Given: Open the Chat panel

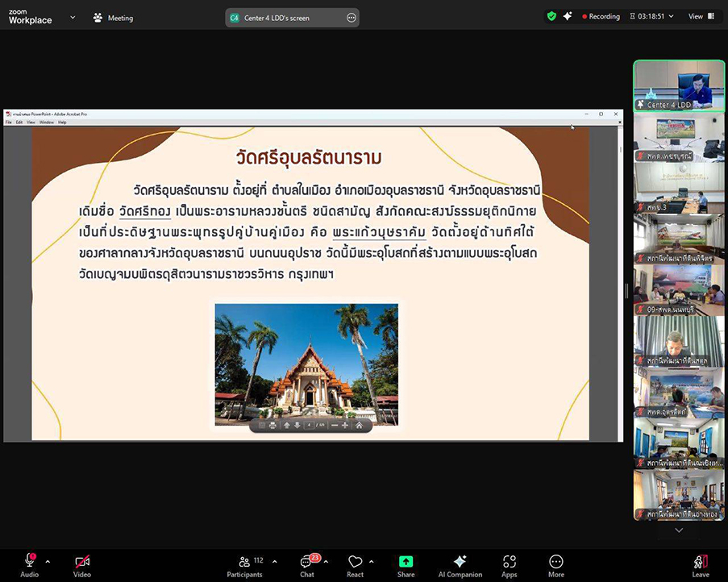Looking at the screenshot, I should (x=307, y=565).
